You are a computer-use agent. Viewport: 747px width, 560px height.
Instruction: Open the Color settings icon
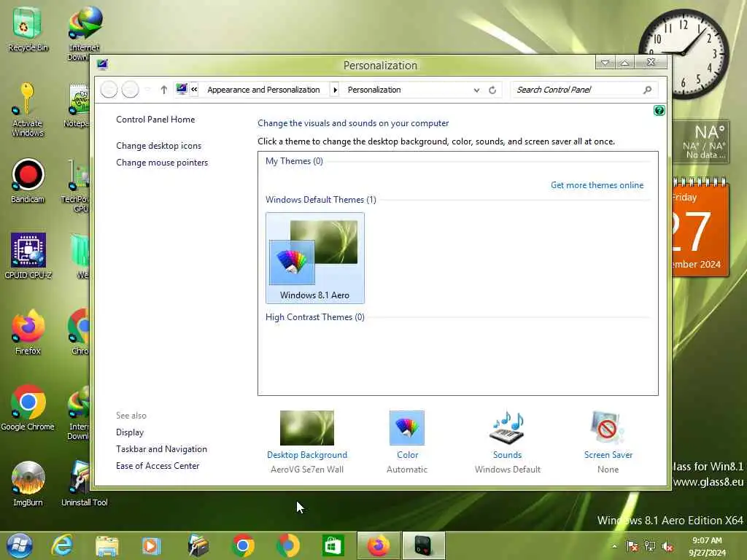point(407,427)
